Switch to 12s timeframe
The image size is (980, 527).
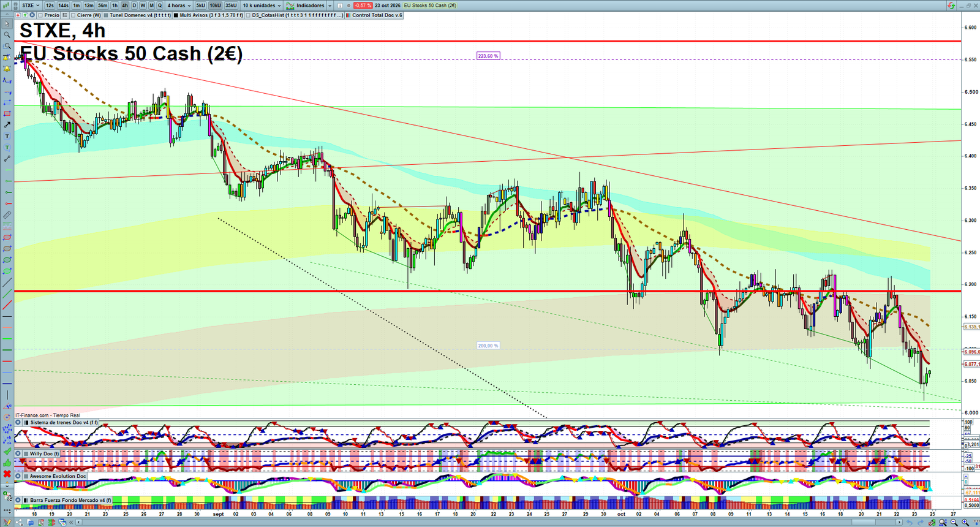[50, 6]
